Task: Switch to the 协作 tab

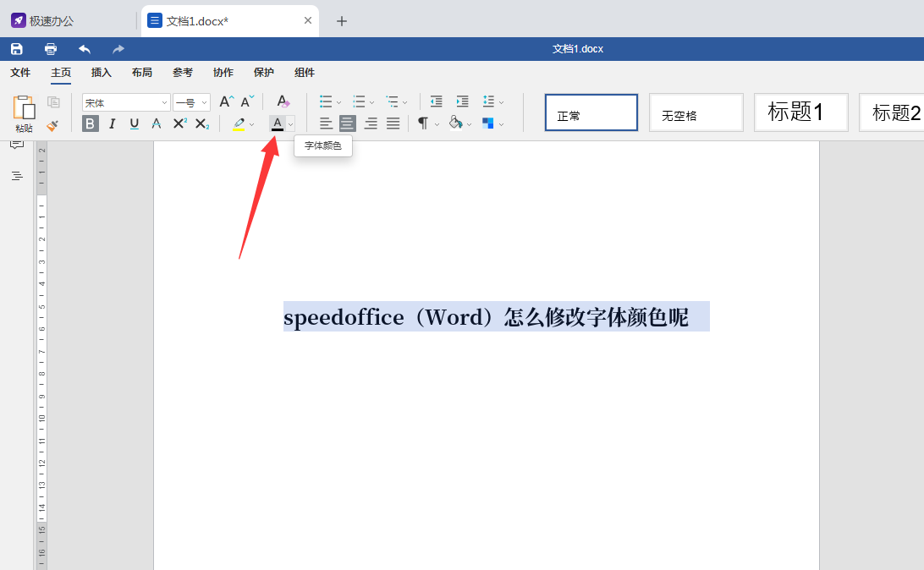Action: point(223,73)
